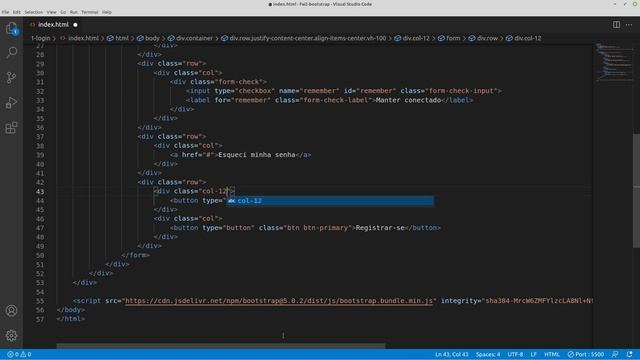Open the File menu
Image resolution: width=640 pixels, height=360 pixels.
tap(5, 12)
